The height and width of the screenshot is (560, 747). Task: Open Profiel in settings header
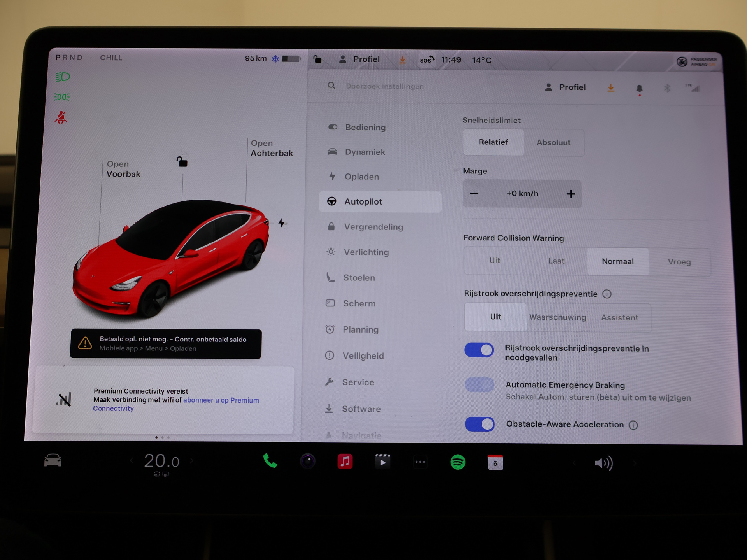coord(565,87)
